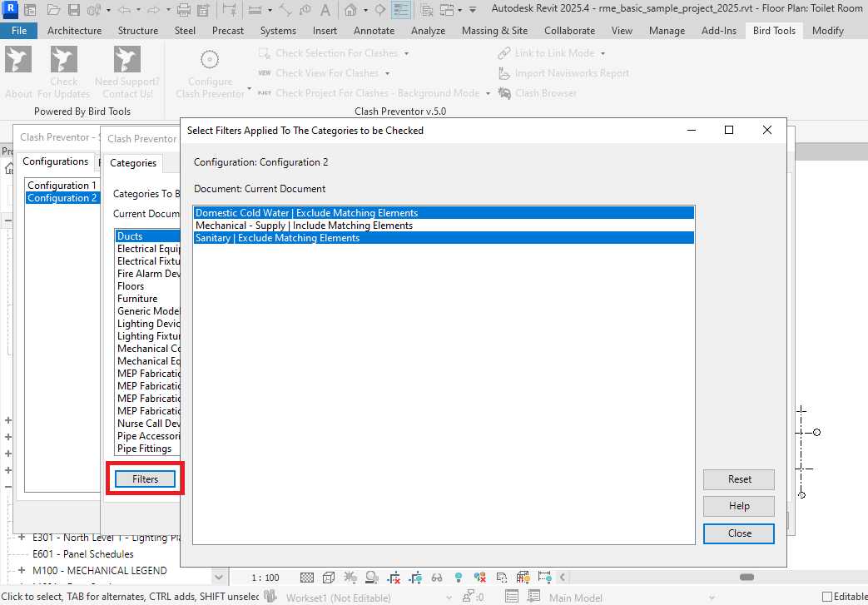Toggle the Editable checkbox in status bar
868x605 pixels.
(827, 597)
